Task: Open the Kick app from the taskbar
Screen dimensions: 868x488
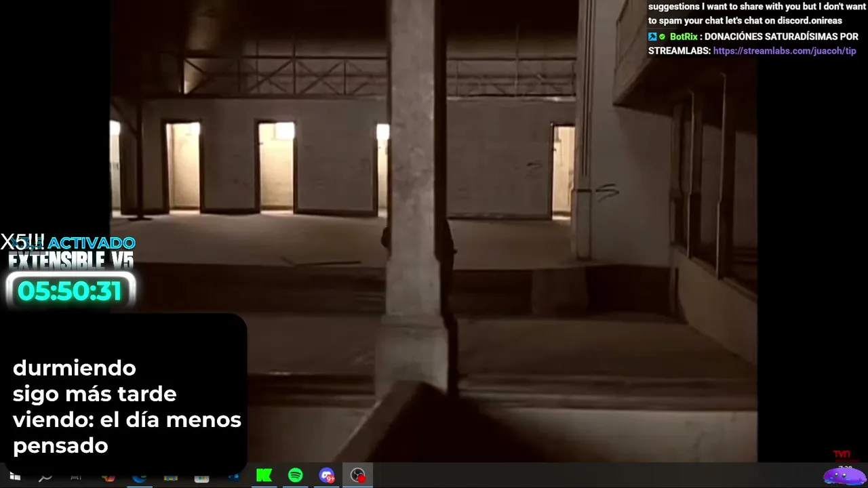Action: point(264,476)
